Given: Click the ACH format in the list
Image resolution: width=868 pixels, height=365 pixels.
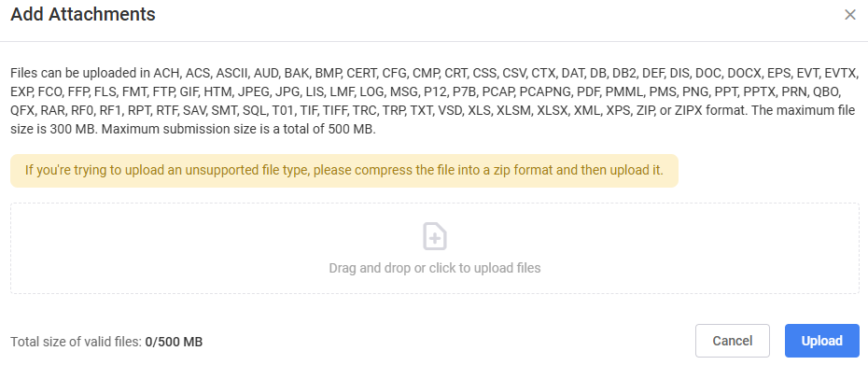Looking at the screenshot, I should tap(167, 74).
